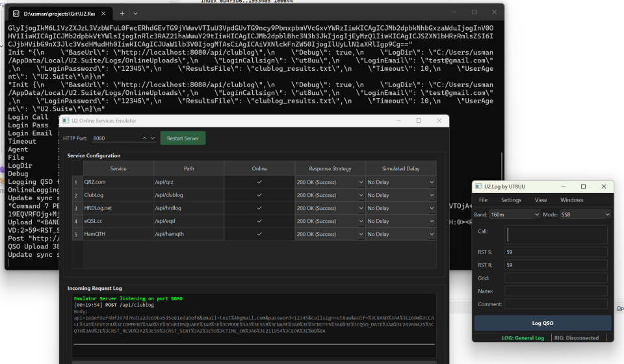624x364 pixels.
Task: Open Simulated Delay dropdown for eQSL.cc
Action: click(400, 221)
